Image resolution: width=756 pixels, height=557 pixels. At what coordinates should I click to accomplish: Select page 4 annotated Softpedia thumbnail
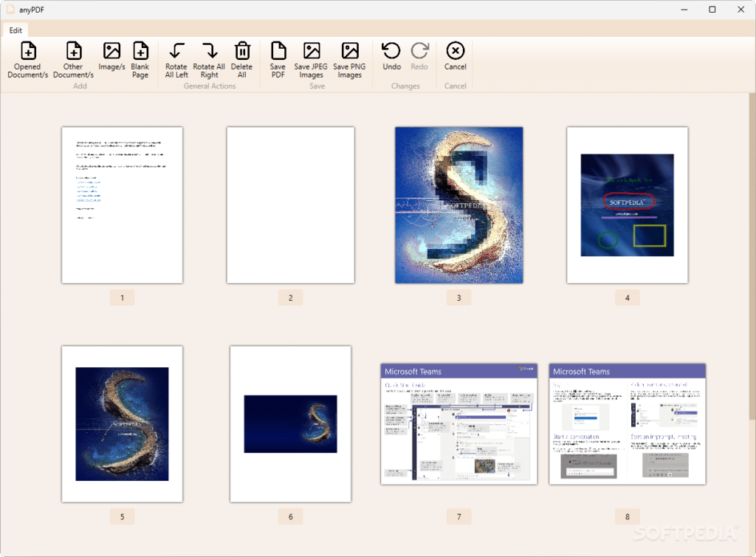pyautogui.click(x=628, y=205)
